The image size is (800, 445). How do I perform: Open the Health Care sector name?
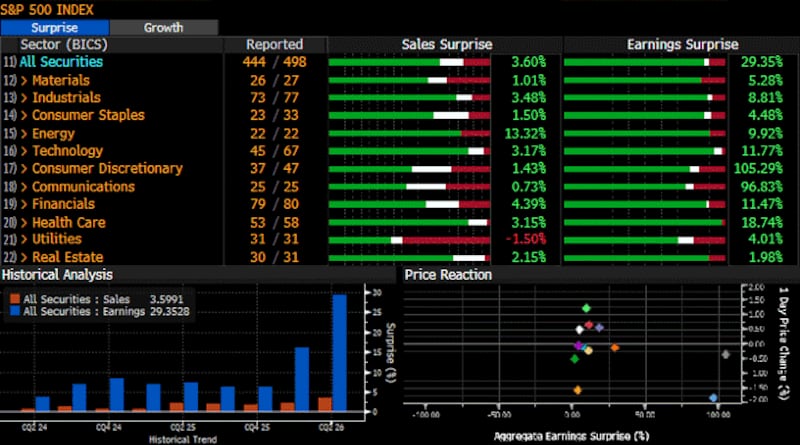[68, 222]
